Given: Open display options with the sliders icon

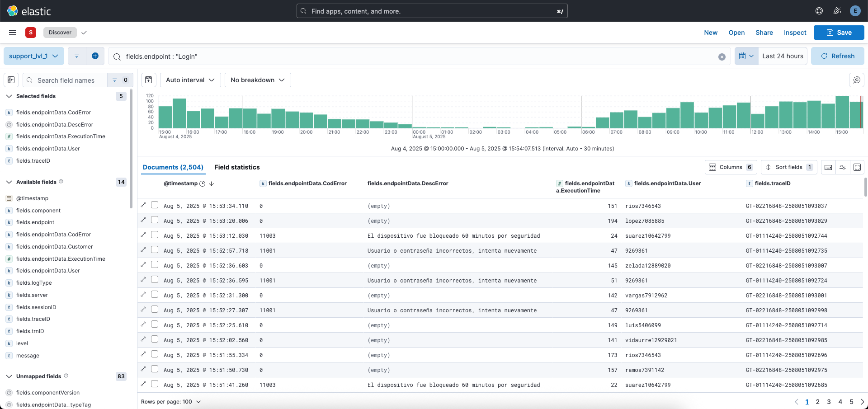Looking at the screenshot, I should (843, 167).
